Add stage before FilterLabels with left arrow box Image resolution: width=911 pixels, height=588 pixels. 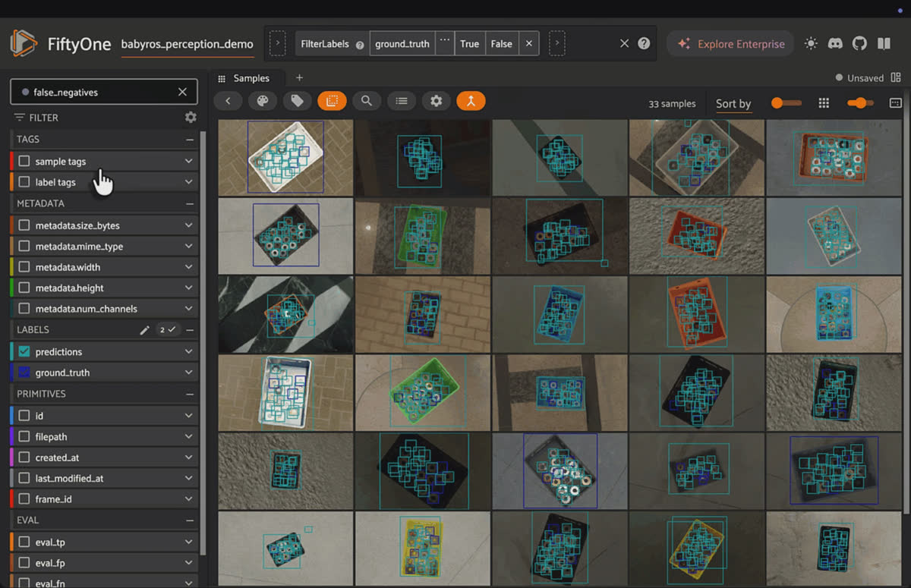click(277, 43)
